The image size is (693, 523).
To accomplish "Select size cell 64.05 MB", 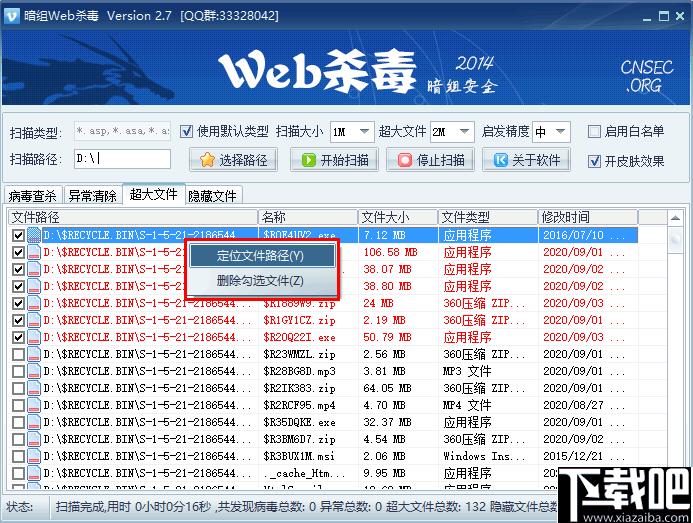I will (x=387, y=388).
